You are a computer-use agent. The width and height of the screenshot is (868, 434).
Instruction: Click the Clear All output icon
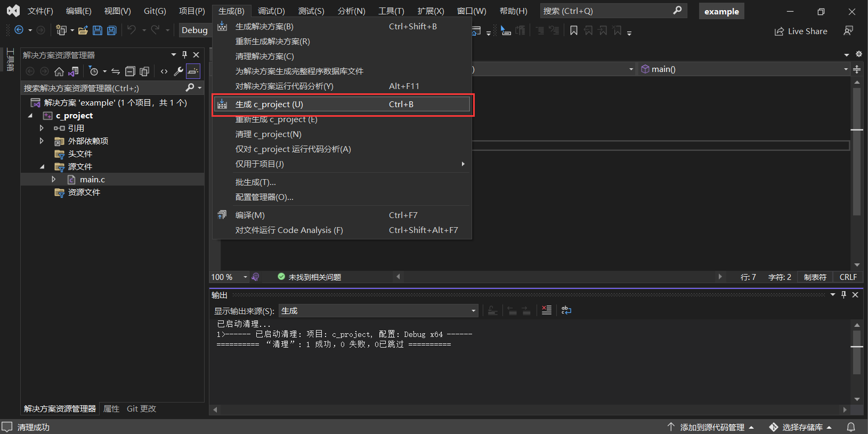click(546, 310)
